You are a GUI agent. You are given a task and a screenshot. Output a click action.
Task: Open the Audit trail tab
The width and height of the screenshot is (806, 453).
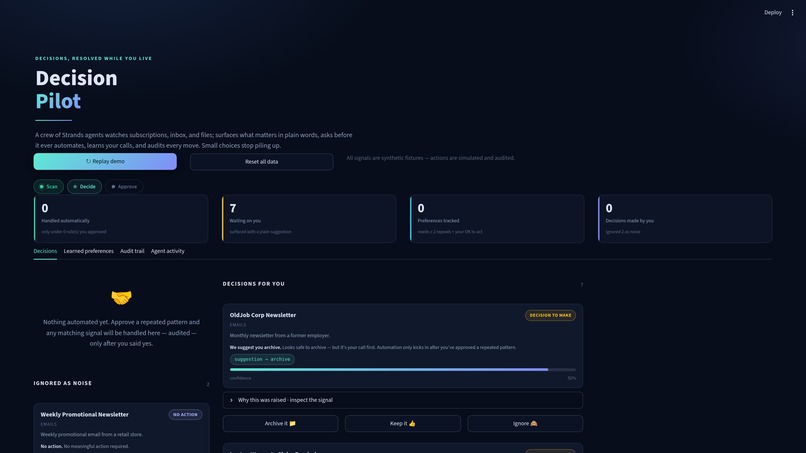click(x=132, y=251)
